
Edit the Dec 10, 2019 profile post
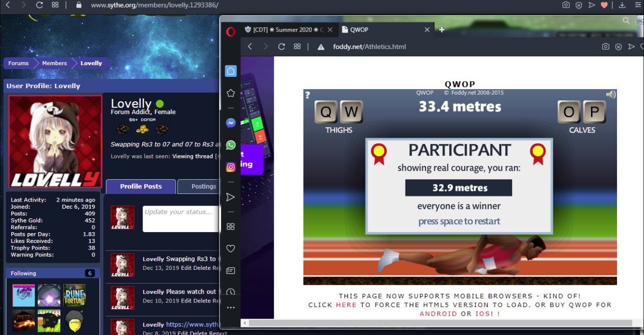point(186,301)
